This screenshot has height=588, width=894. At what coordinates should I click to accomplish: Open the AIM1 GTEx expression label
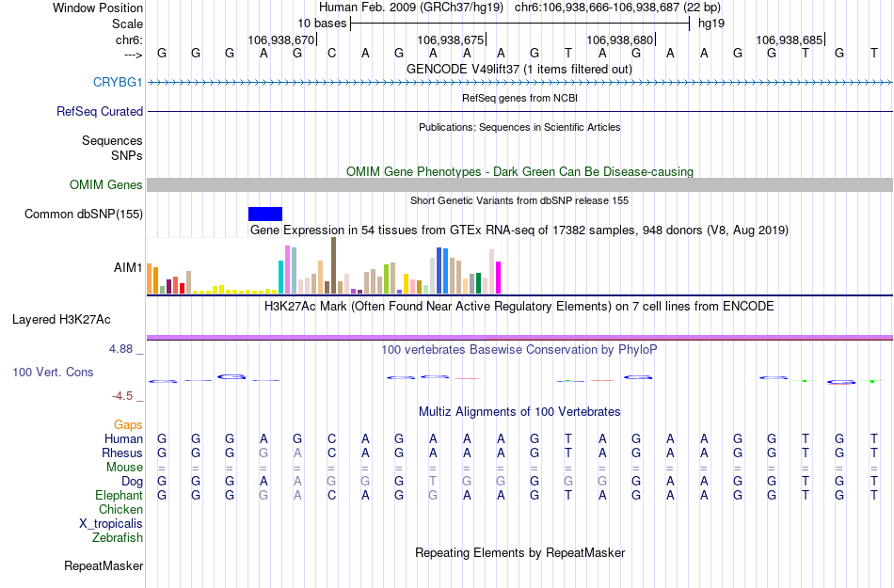pyautogui.click(x=128, y=267)
